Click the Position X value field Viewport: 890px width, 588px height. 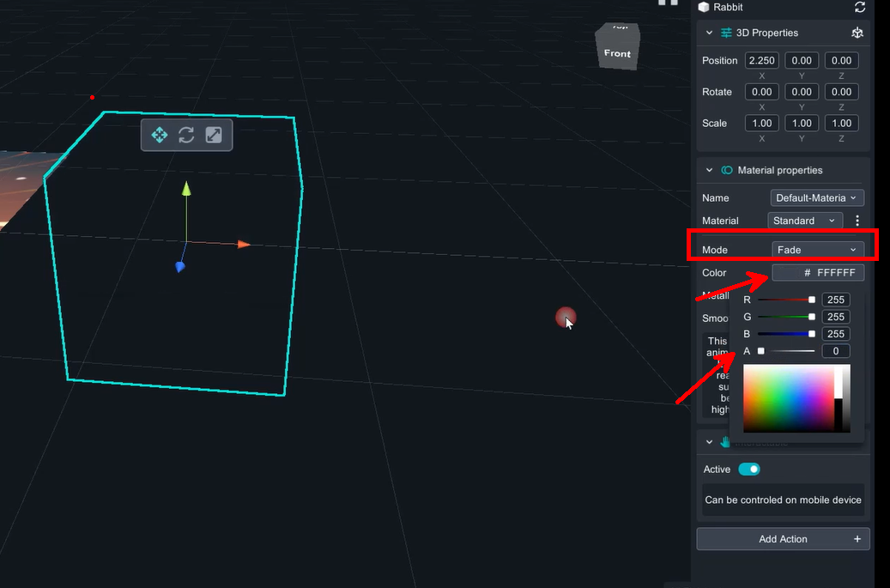click(x=761, y=60)
